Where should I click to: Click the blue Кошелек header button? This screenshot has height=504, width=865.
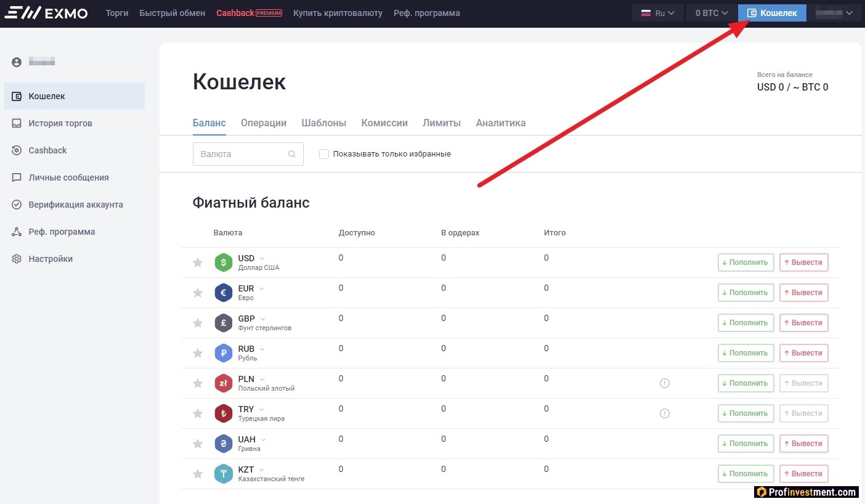coord(772,13)
